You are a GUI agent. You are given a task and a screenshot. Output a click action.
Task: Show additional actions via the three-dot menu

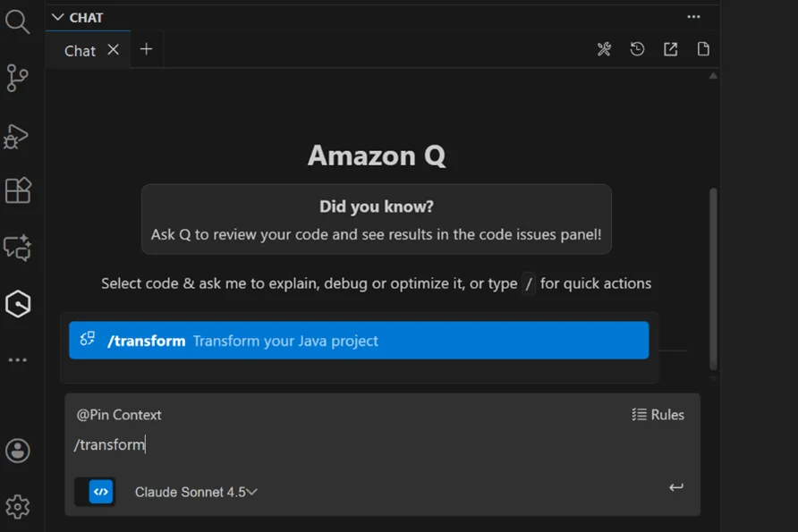point(694,16)
